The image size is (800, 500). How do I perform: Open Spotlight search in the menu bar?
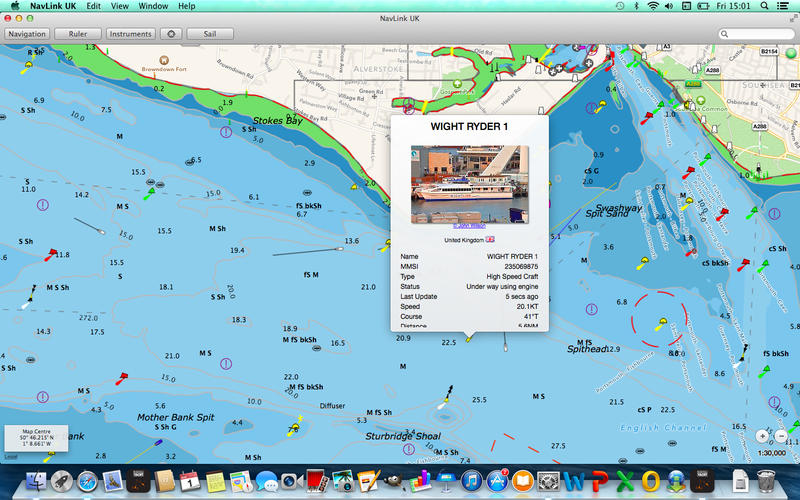coord(764,6)
